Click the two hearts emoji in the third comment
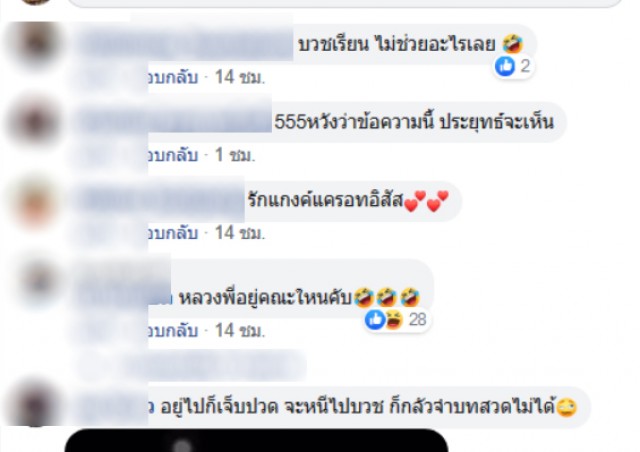The height and width of the screenshot is (452, 640). [427, 201]
